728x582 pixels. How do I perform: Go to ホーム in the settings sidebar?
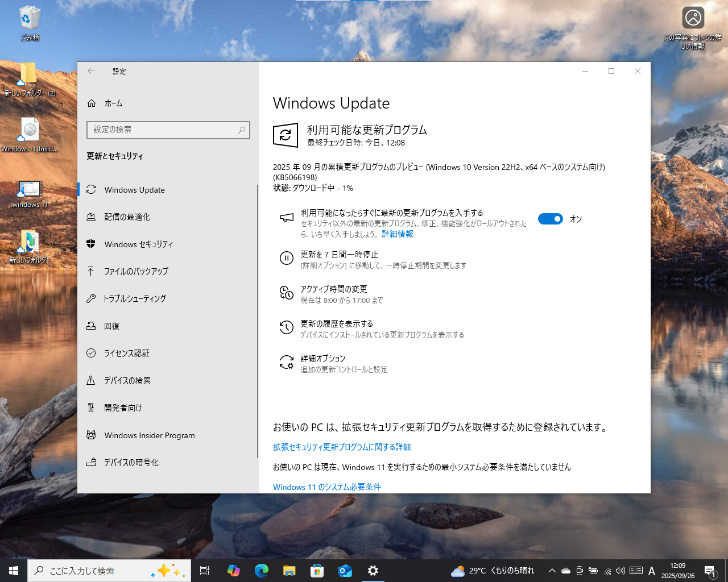point(111,103)
